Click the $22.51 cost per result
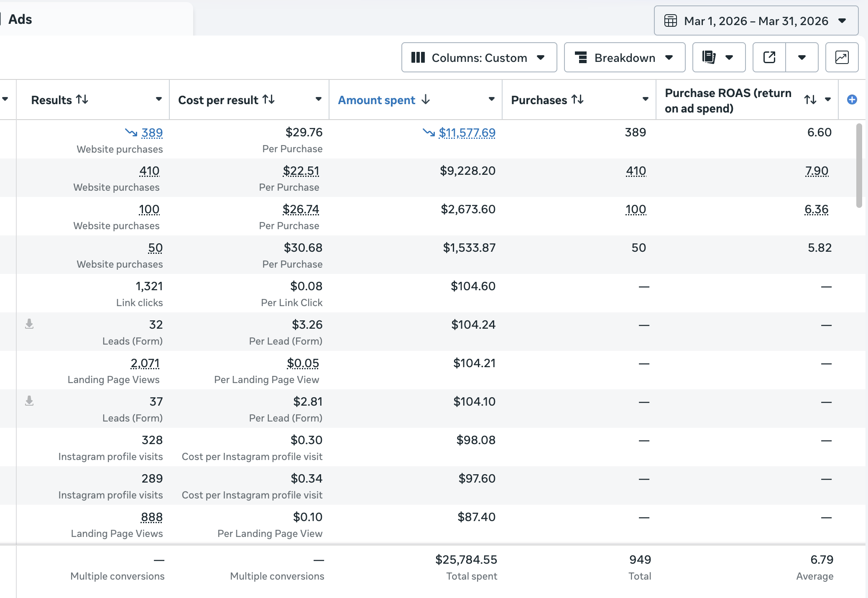868x598 pixels. [301, 171]
